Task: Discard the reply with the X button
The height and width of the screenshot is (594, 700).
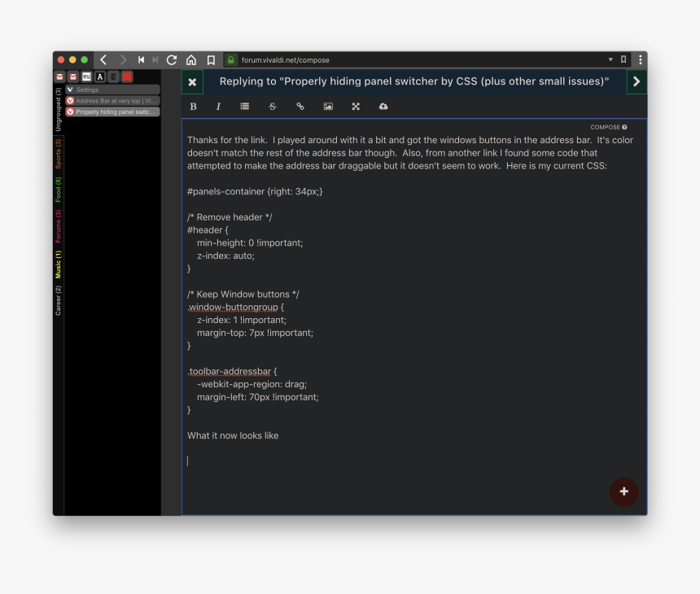Action: 192,81
